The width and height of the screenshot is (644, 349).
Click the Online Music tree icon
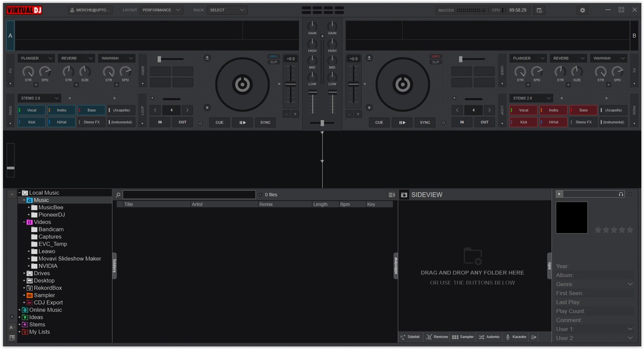(x=25, y=310)
